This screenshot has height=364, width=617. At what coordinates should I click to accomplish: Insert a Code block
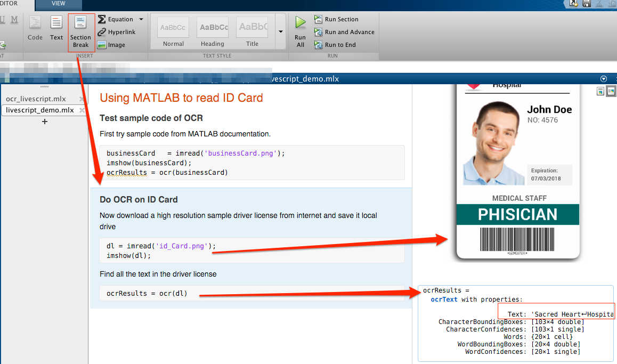tap(35, 29)
